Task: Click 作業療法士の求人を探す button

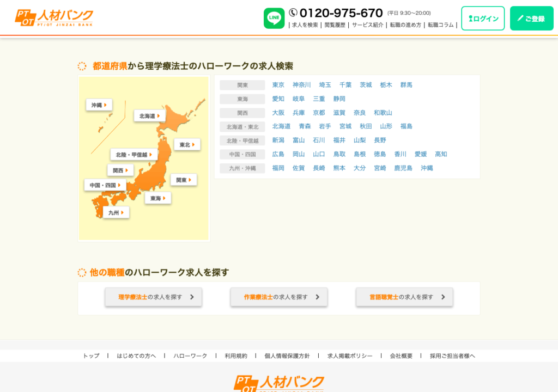Action: click(x=279, y=297)
